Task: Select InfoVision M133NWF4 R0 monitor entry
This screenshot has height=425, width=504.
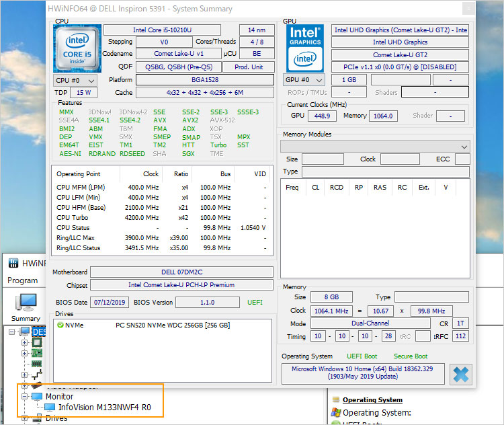Action: click(104, 408)
